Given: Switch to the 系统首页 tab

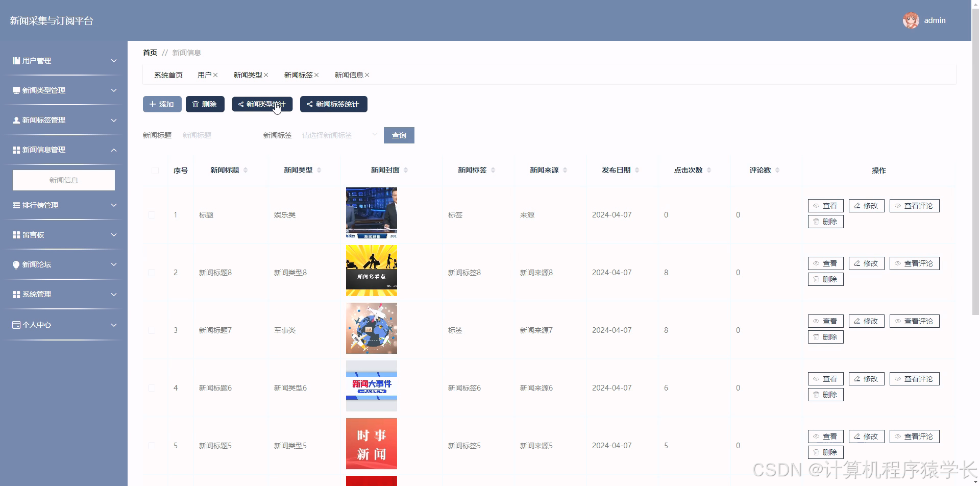Looking at the screenshot, I should tap(168, 75).
